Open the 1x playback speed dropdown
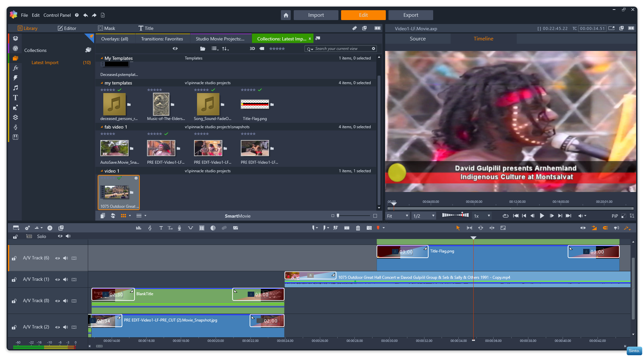The image size is (644, 357). pos(482,216)
